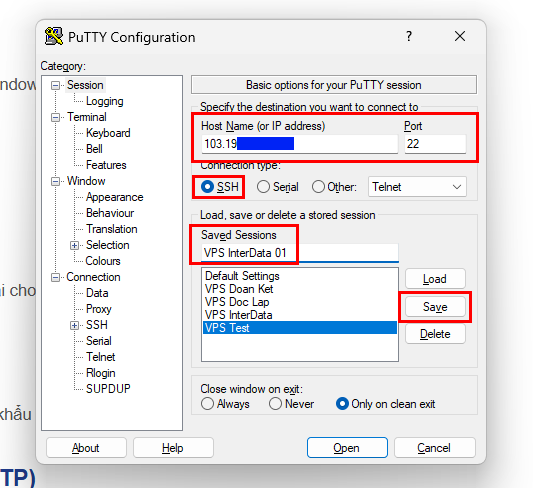The height and width of the screenshot is (488, 533).
Task: Open the Translation settings category
Action: tap(111, 229)
